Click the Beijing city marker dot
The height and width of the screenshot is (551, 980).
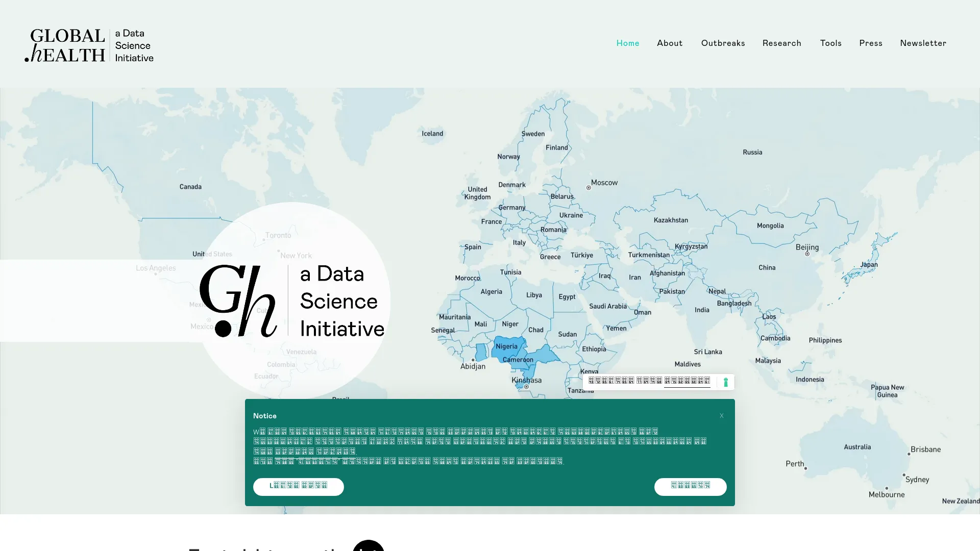807,254
